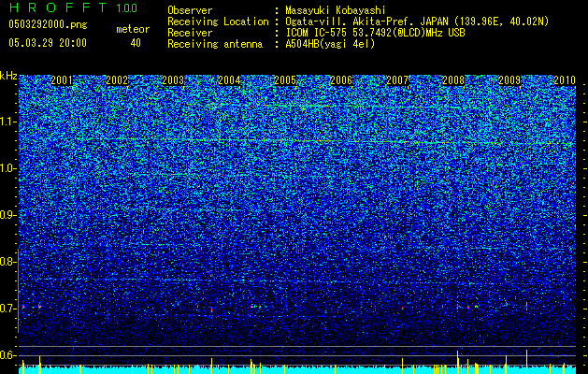588x374 pixels.
Task: Click the 2004 time marker
Action: pos(230,80)
